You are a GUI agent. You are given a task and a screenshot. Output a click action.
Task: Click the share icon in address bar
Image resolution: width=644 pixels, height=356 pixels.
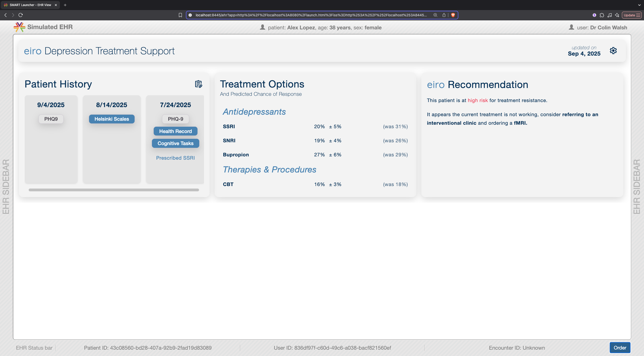click(444, 15)
